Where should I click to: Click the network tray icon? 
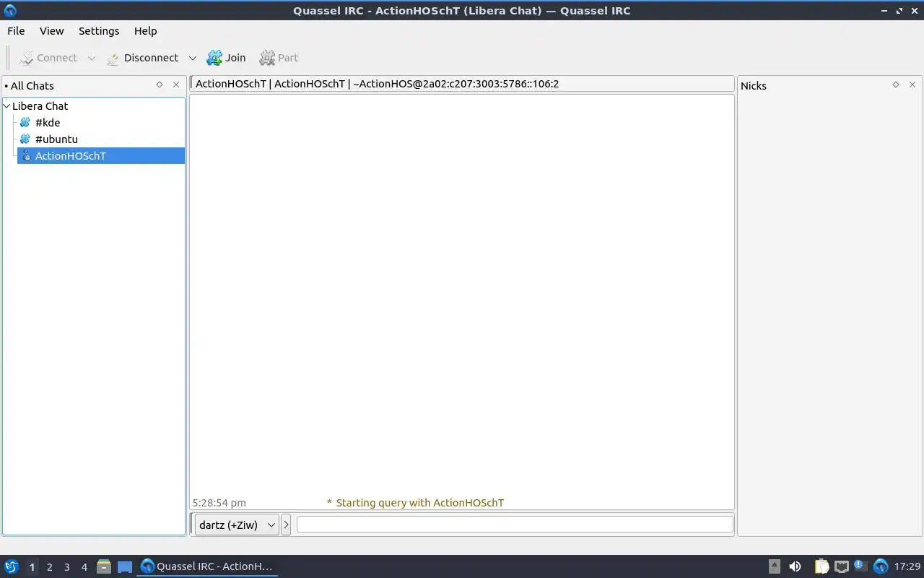pyautogui.click(x=841, y=566)
